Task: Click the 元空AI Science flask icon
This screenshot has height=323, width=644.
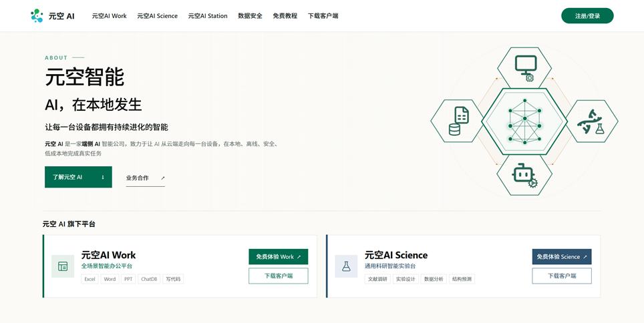Action: pyautogui.click(x=346, y=266)
